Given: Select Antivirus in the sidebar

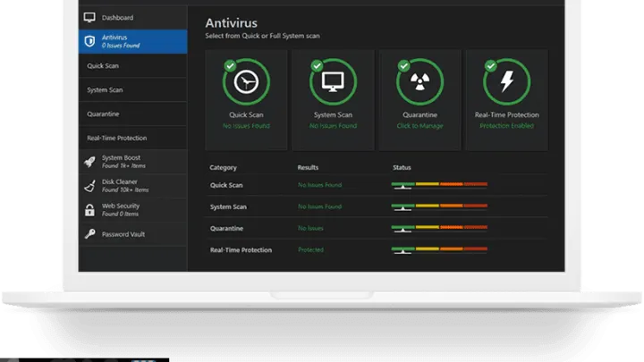Looking at the screenshot, I should click(132, 41).
